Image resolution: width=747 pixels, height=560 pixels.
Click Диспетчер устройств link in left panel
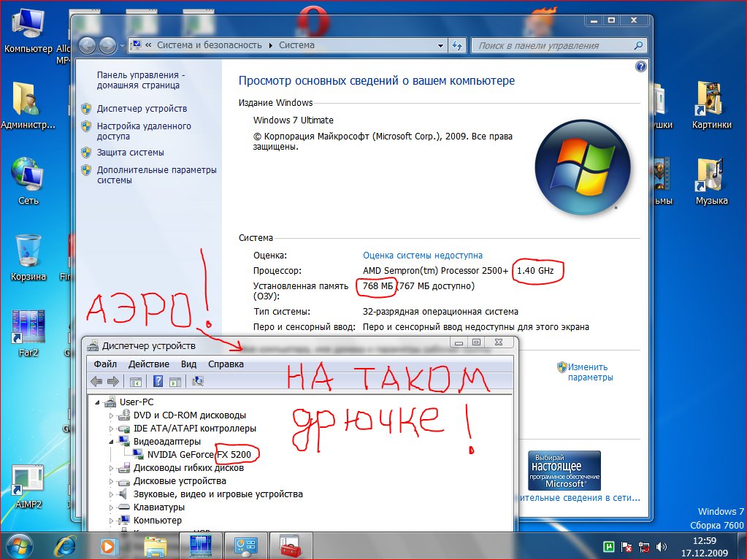pyautogui.click(x=142, y=108)
